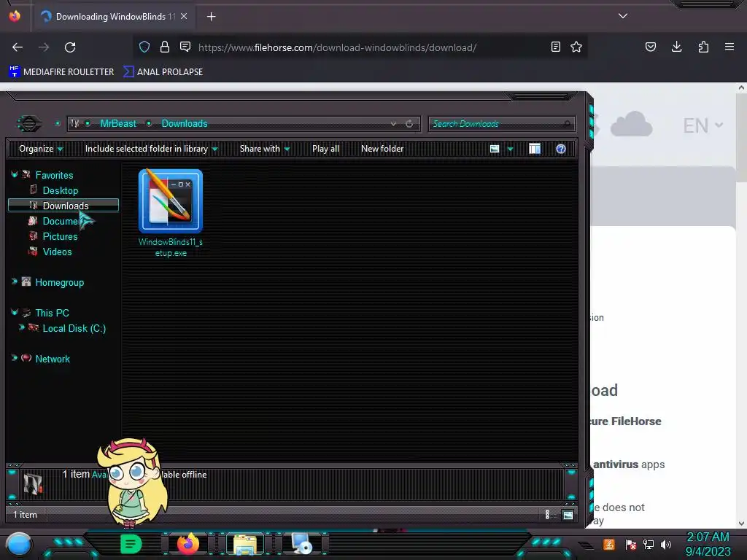Collapse the Favorites tree group

click(15, 175)
